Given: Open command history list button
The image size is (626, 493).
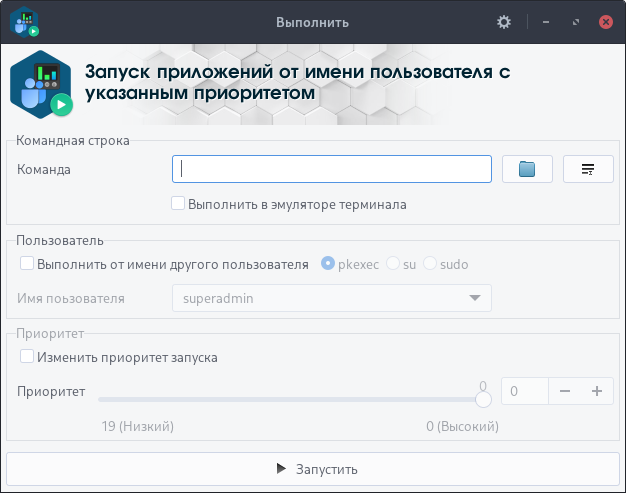Looking at the screenshot, I should pyautogui.click(x=588, y=170).
